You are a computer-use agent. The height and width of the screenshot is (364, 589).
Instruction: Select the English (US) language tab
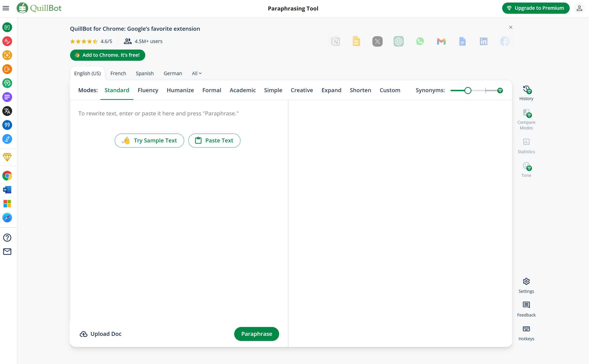coord(87,73)
